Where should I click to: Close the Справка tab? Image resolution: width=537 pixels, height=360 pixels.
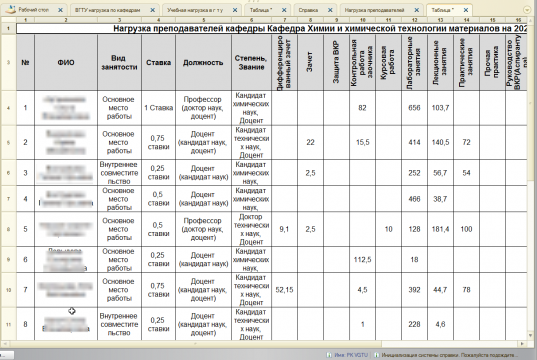[x=330, y=10]
